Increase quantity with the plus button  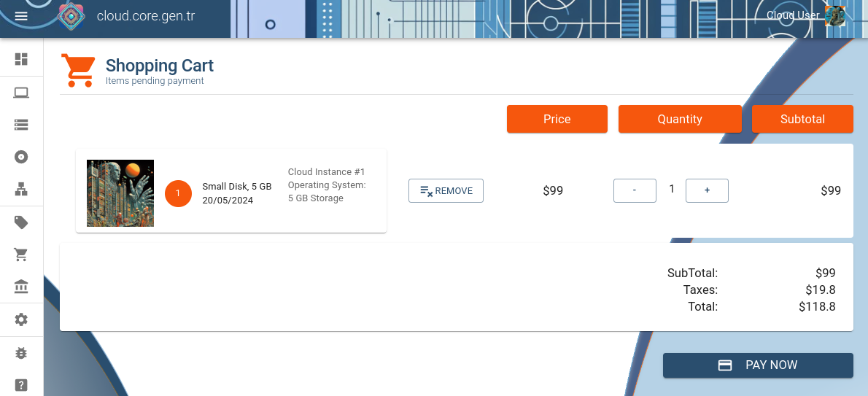707,190
